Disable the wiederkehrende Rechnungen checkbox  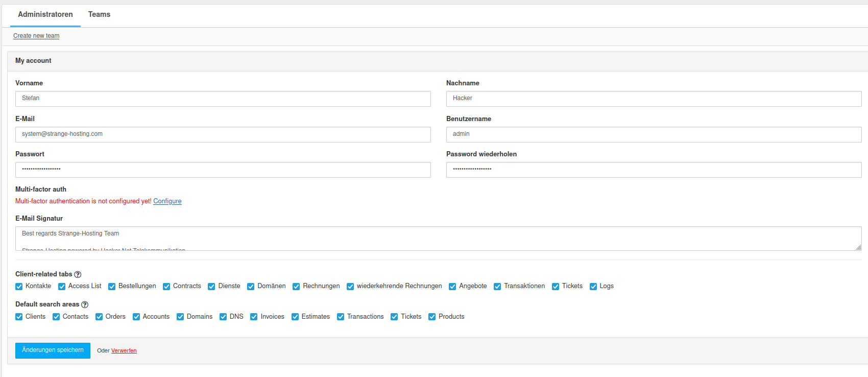[350, 287]
